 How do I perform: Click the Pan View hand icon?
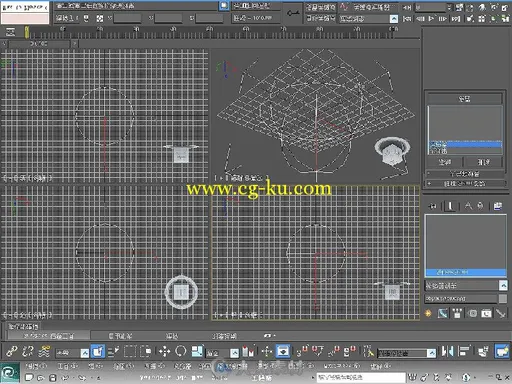pos(482,7)
